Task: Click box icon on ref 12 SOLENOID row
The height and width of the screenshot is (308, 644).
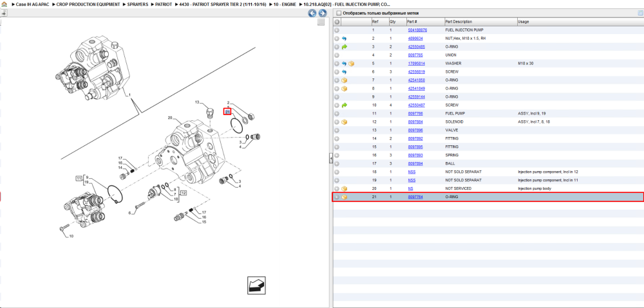Action: (x=344, y=122)
